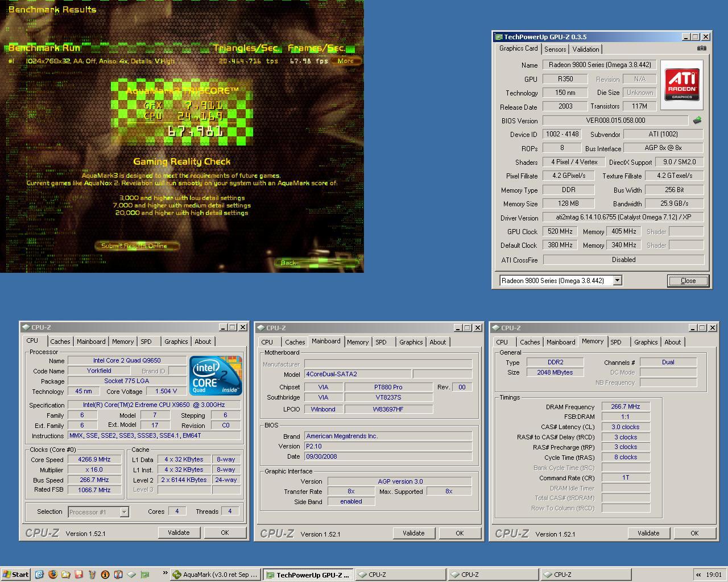Click the BIOS save chip icon in GPU-Z

(x=697, y=120)
